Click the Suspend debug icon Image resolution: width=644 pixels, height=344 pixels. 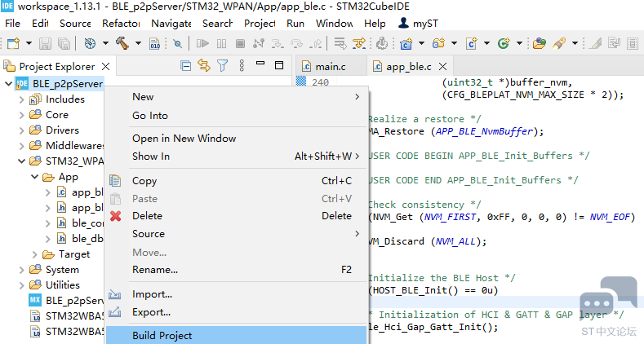coord(221,43)
